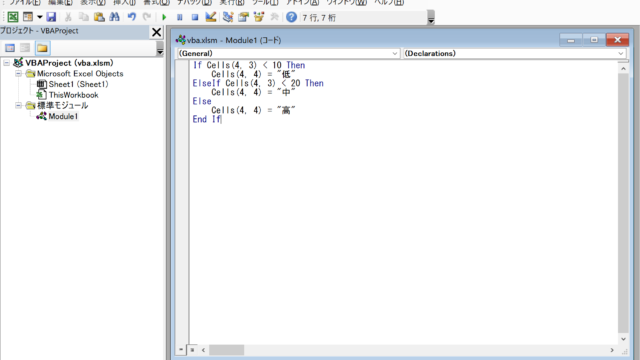Viewport: 640px width, 360px height.
Task: Select Sheet1 (Sheet1) in project tree
Action: tap(78, 84)
